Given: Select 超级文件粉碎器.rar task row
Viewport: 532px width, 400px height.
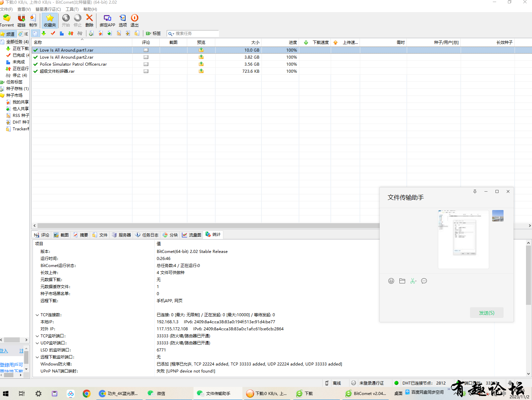Looking at the screenshot, I should point(282,71).
